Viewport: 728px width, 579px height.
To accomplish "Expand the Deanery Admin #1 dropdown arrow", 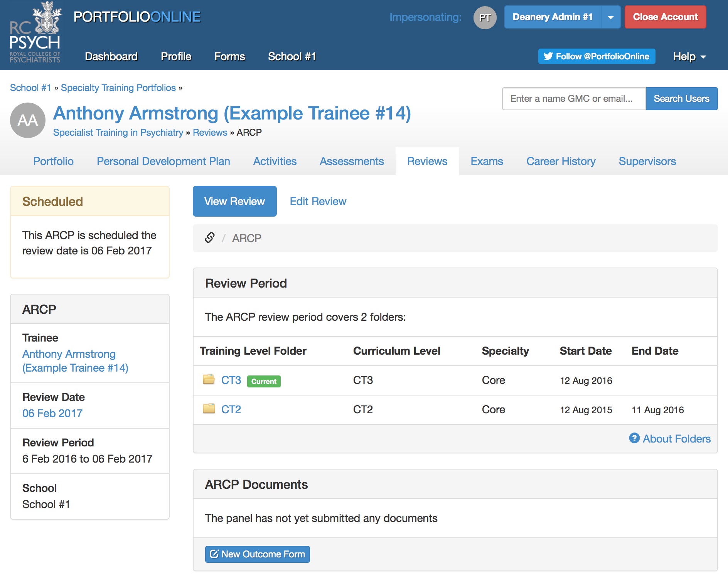I will pos(610,17).
